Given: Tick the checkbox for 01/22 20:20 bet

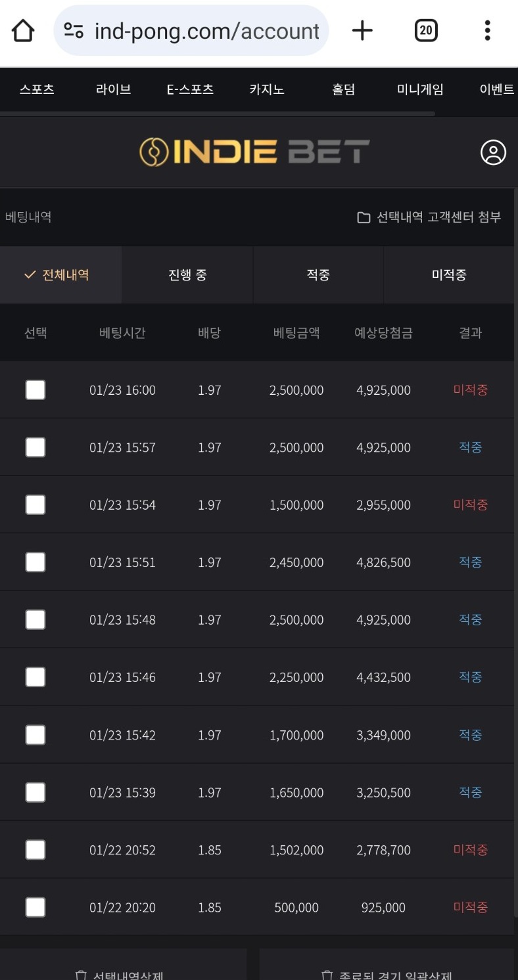Looking at the screenshot, I should point(35,908).
